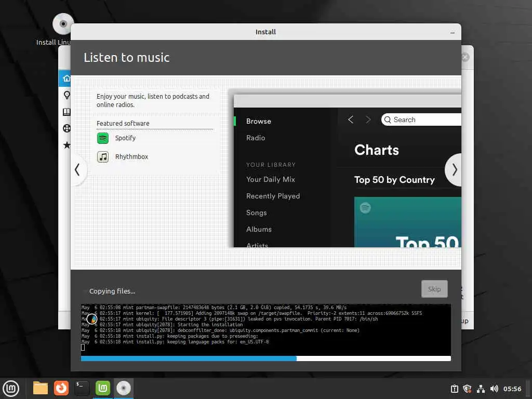Select the Rhythmbox label text
Image resolution: width=532 pixels, height=399 pixels.
pos(131,157)
